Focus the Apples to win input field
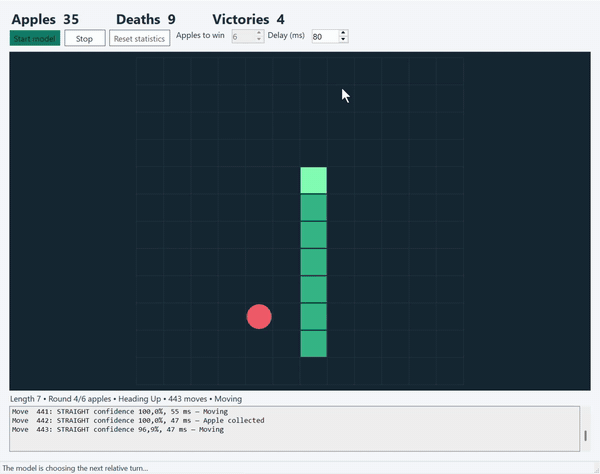The image size is (600, 474). [243, 36]
